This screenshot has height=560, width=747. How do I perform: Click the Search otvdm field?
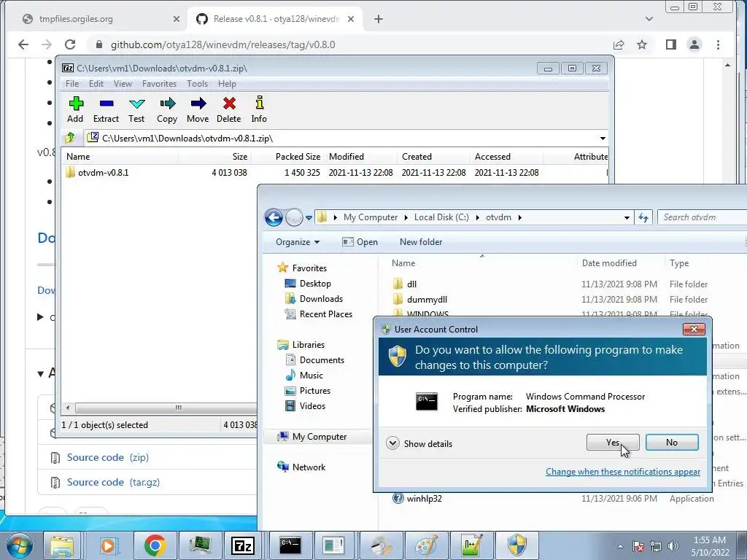(x=703, y=217)
